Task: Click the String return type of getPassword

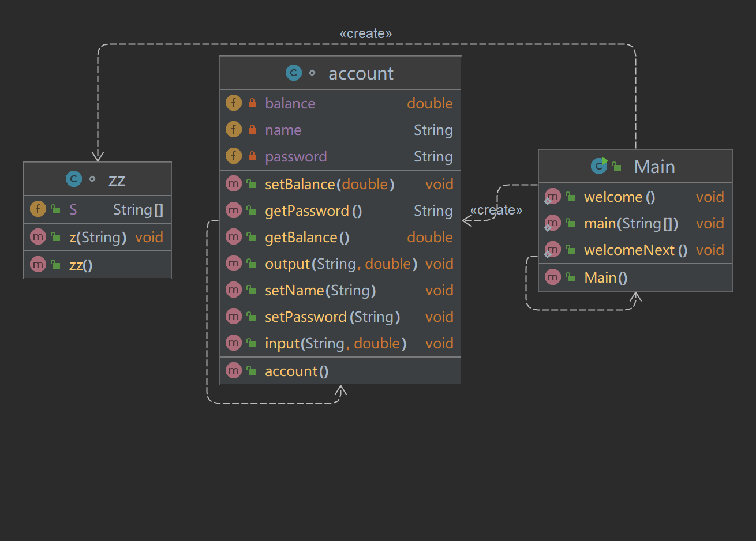Action: click(x=433, y=211)
